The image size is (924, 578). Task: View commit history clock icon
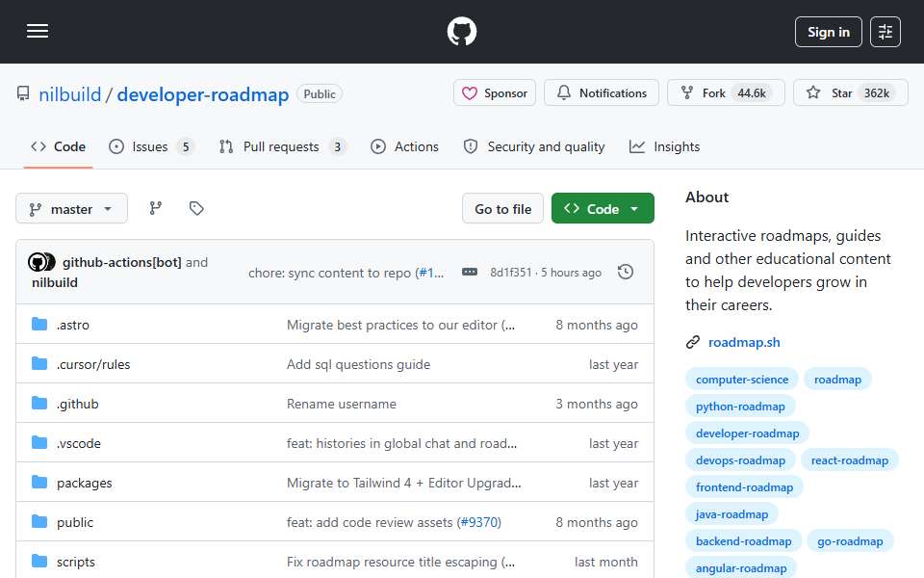click(626, 272)
